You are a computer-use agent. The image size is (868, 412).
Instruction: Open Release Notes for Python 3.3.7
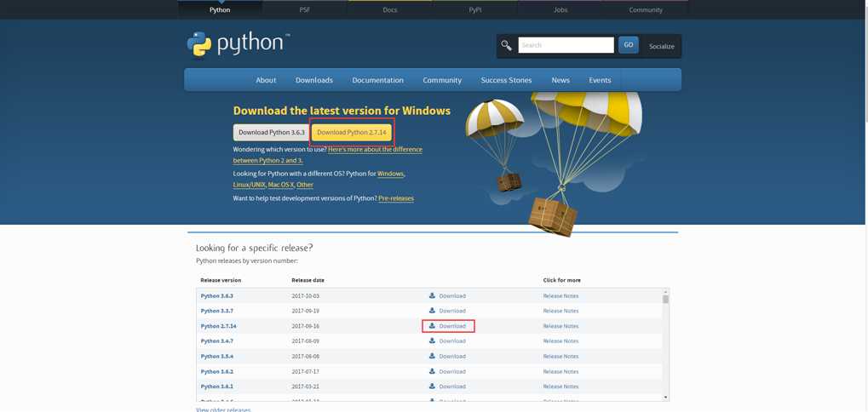click(x=560, y=311)
